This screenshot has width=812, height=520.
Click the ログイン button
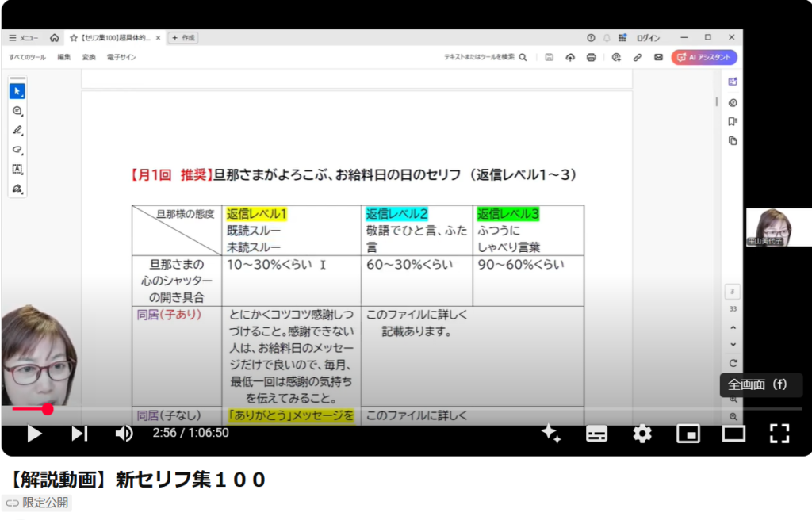[x=647, y=37]
